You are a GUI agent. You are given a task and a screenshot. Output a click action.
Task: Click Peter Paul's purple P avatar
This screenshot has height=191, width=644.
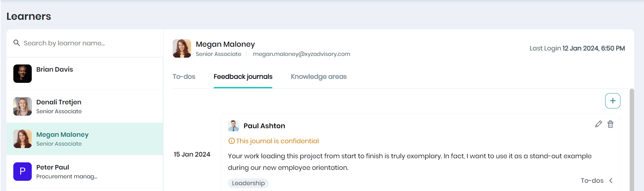23,171
